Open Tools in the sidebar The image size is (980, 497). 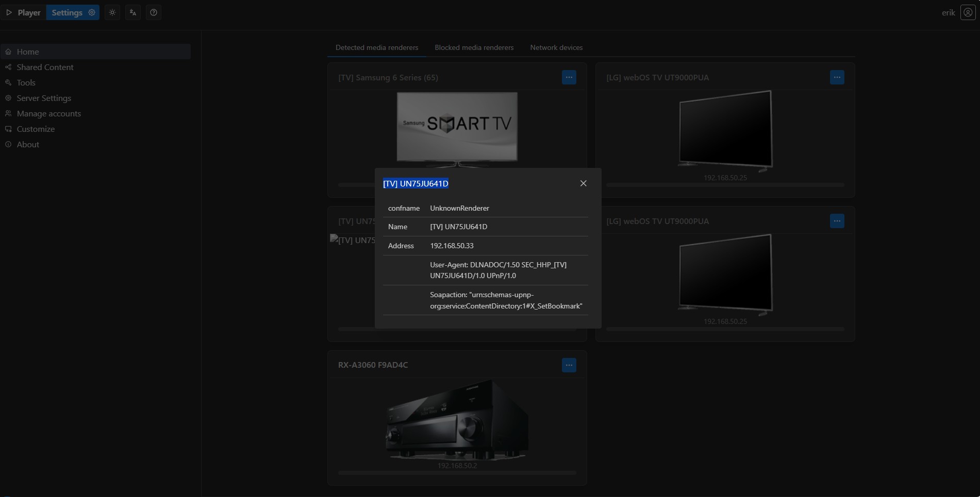96,82
